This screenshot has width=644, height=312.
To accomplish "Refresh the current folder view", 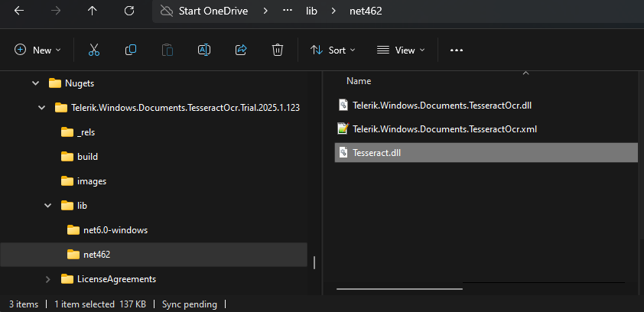I will 129,11.
